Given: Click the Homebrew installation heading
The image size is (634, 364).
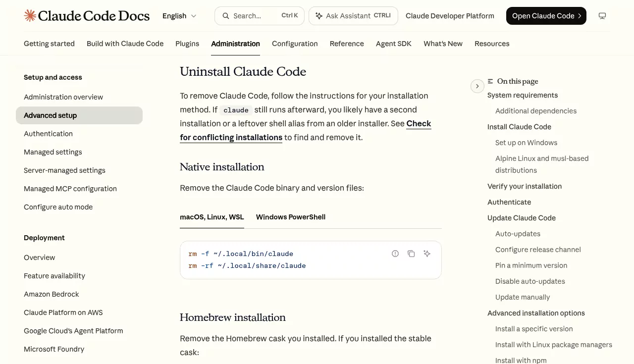Looking at the screenshot, I should click(233, 317).
